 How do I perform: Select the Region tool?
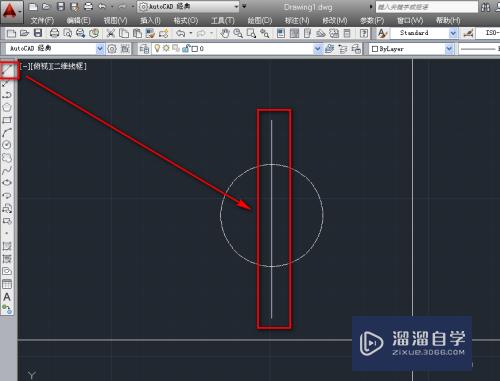pos(7,271)
